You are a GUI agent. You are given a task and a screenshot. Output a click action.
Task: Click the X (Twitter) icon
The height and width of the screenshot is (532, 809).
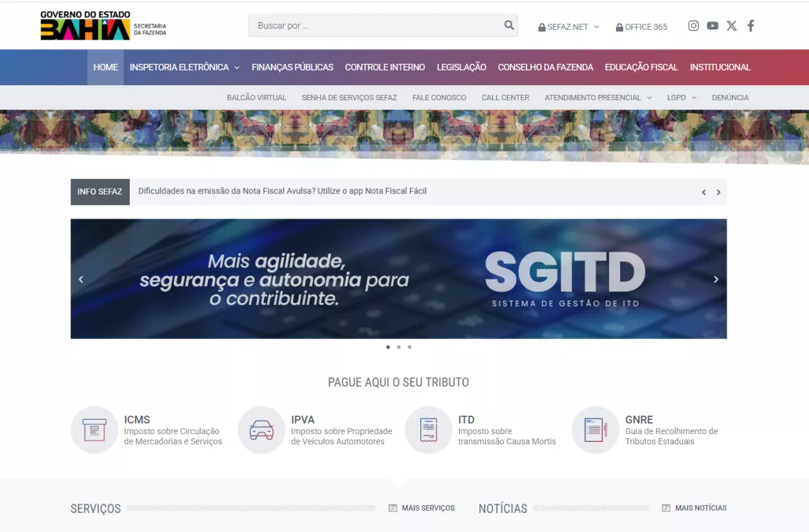732,26
